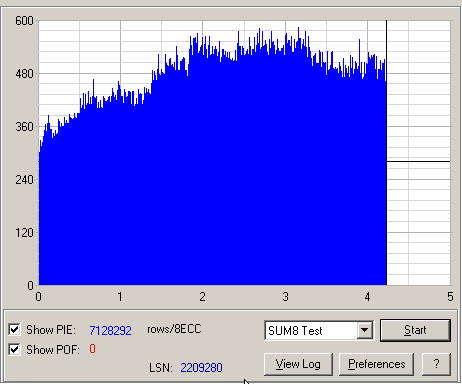
Task: Click the Show PIE label text
Action: [x=51, y=330]
